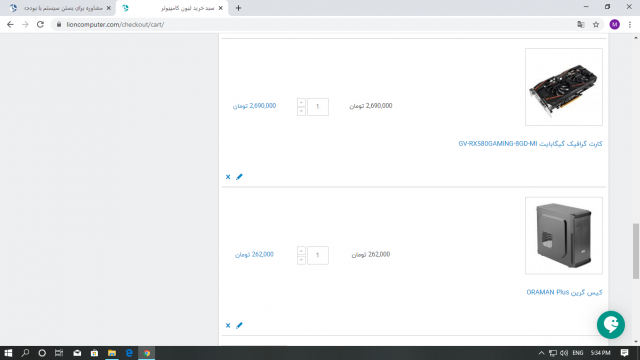Viewport: 640px width, 360px height.
Task: Open Microsoft Store from taskbar
Action: coord(94,353)
